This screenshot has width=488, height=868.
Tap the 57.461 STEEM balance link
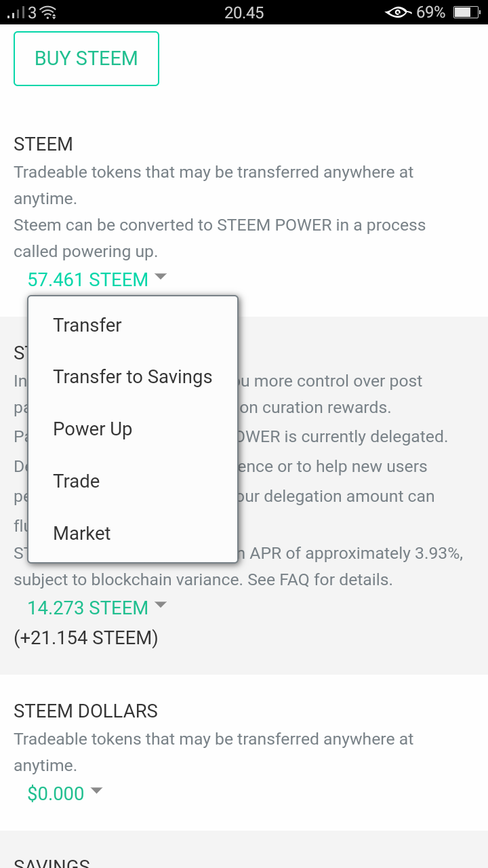click(x=87, y=279)
